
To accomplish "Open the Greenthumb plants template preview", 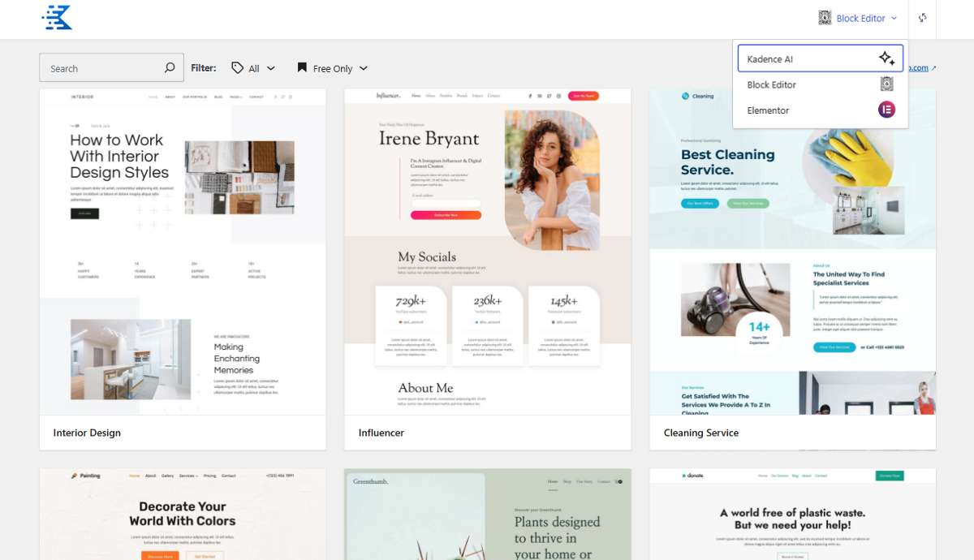I will click(488, 514).
